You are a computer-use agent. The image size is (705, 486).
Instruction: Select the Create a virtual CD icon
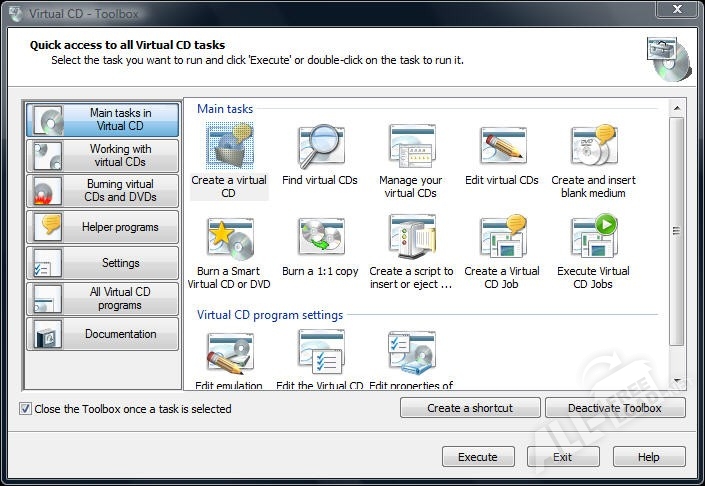229,148
